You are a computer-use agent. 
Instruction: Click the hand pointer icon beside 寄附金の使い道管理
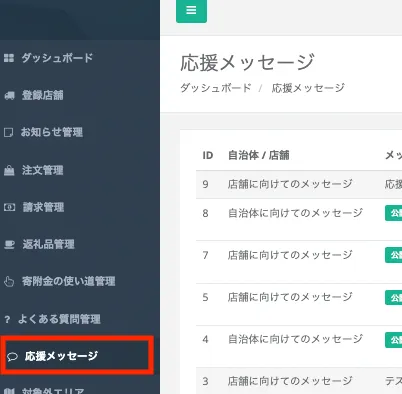click(x=9, y=282)
